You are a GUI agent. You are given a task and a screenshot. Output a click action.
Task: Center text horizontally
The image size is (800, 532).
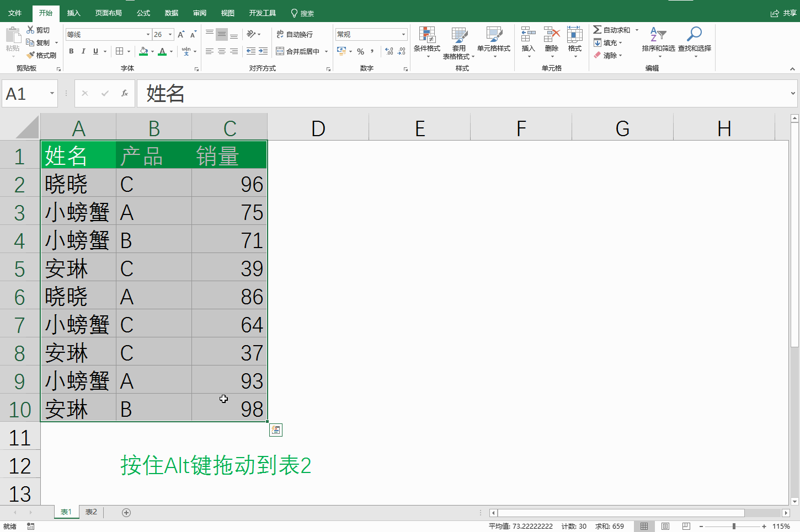[222, 51]
